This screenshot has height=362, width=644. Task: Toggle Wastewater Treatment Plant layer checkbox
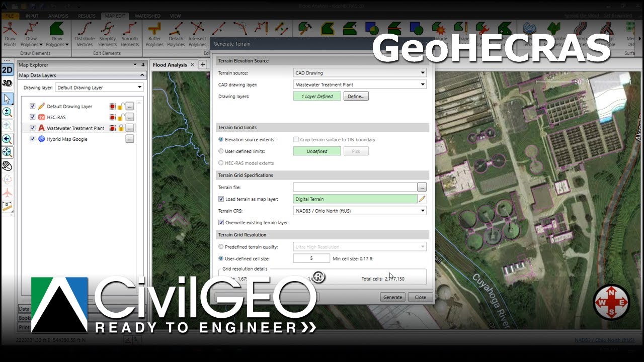tap(33, 128)
